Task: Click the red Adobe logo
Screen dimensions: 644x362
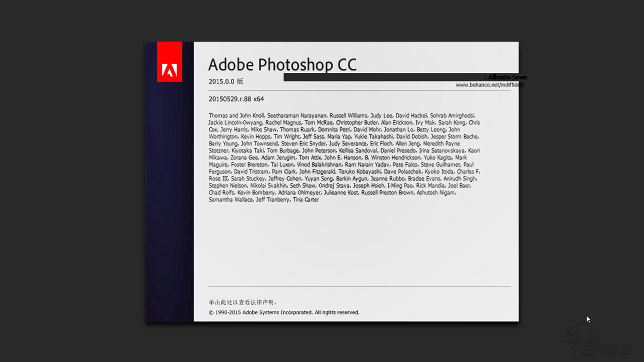Action: (x=169, y=62)
